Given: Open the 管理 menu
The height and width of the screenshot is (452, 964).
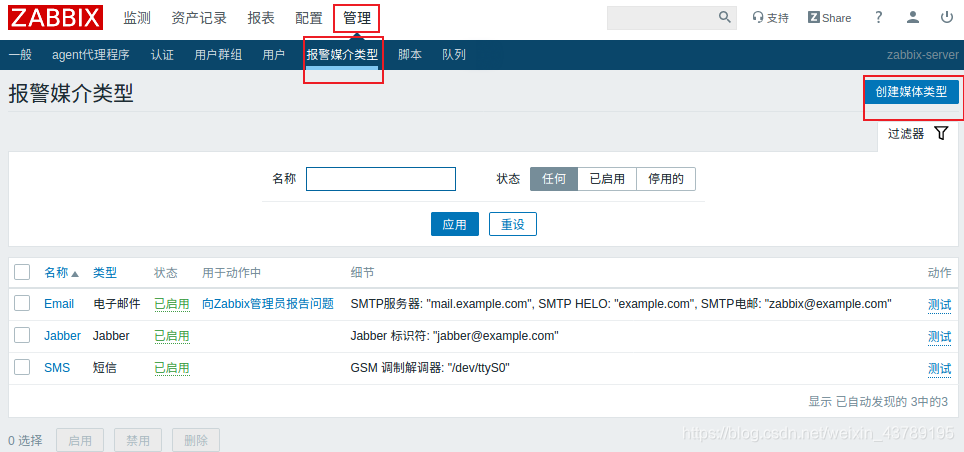Looking at the screenshot, I should (x=357, y=18).
